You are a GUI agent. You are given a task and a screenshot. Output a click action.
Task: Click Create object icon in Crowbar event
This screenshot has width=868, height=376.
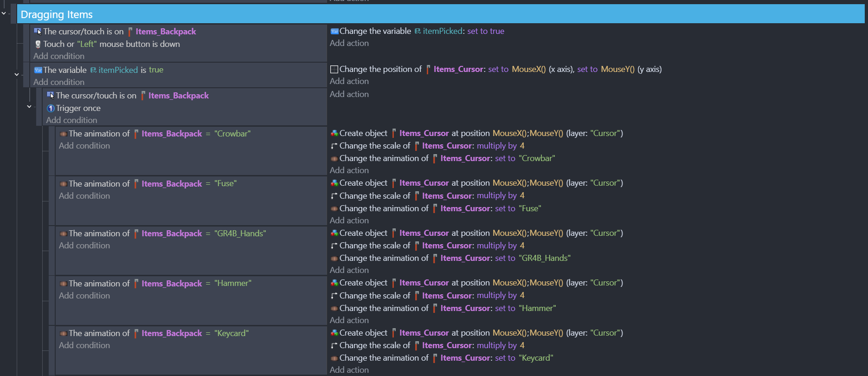click(x=334, y=133)
